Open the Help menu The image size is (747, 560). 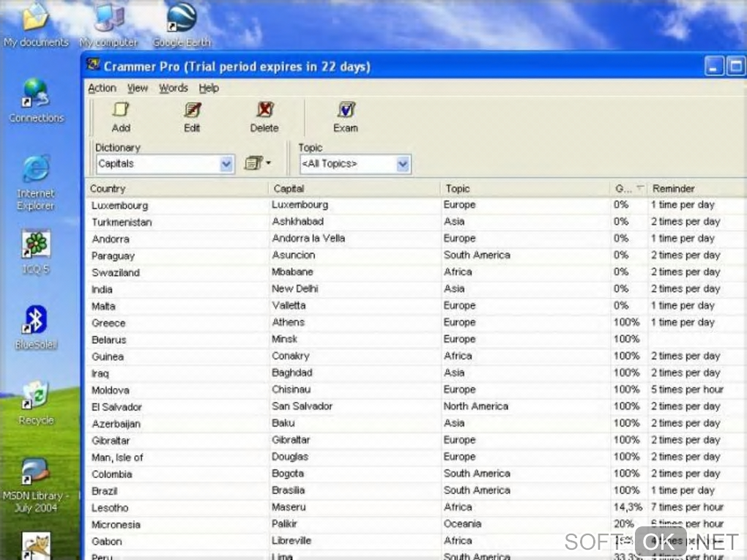click(x=209, y=88)
